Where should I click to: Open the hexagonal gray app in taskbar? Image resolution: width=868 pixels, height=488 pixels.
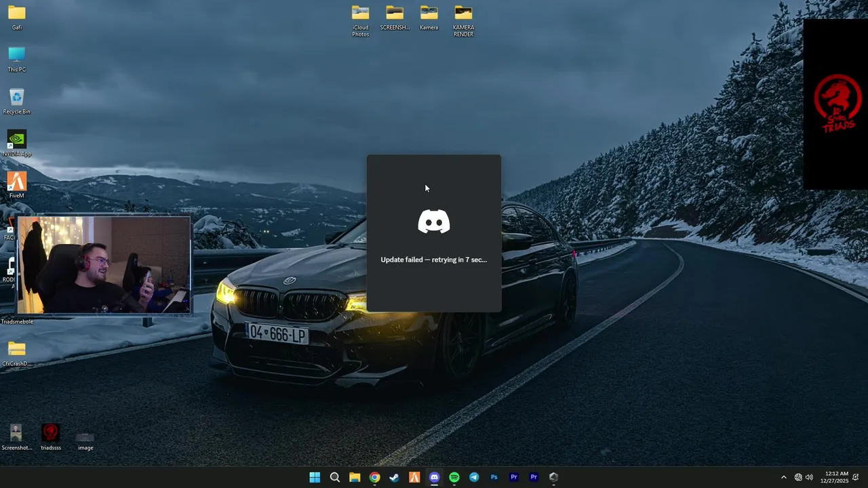point(553,477)
